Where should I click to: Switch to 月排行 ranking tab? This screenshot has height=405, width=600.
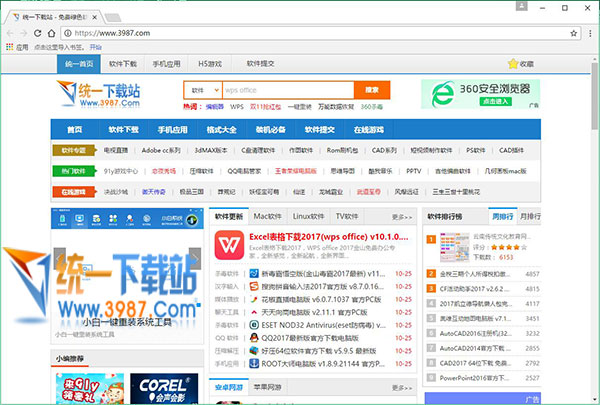point(530,217)
